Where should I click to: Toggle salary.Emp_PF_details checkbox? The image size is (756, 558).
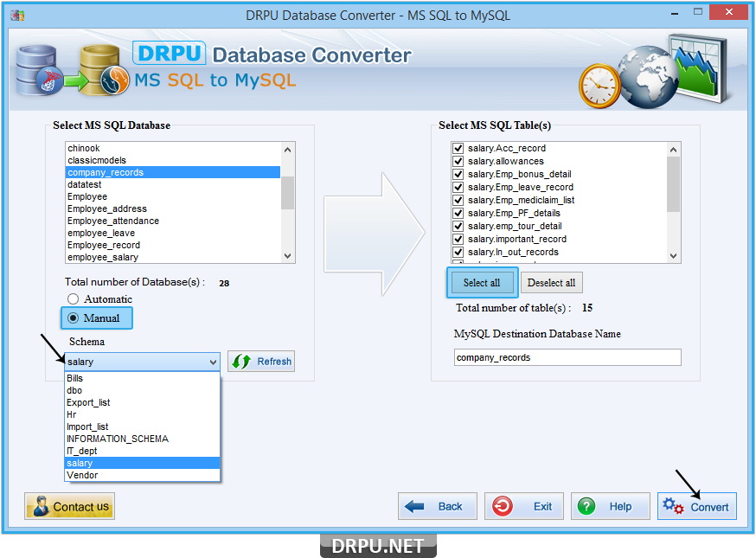pyautogui.click(x=458, y=213)
